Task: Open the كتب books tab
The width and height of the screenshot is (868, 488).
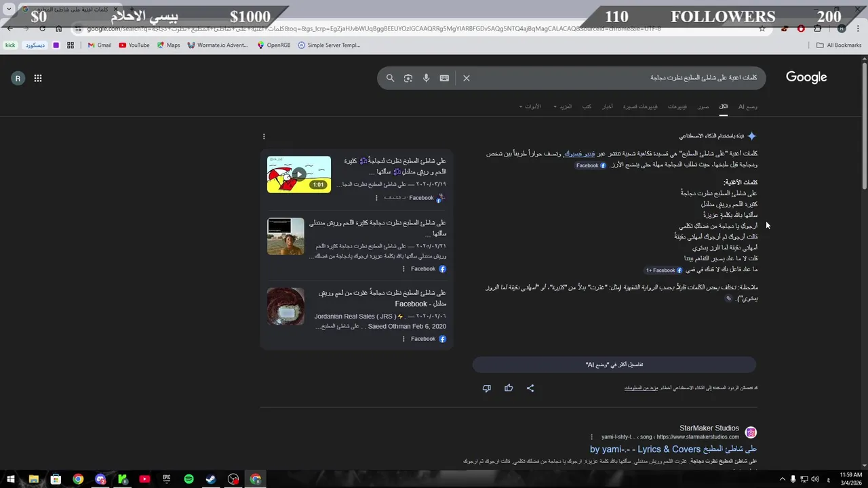Action: point(587,106)
